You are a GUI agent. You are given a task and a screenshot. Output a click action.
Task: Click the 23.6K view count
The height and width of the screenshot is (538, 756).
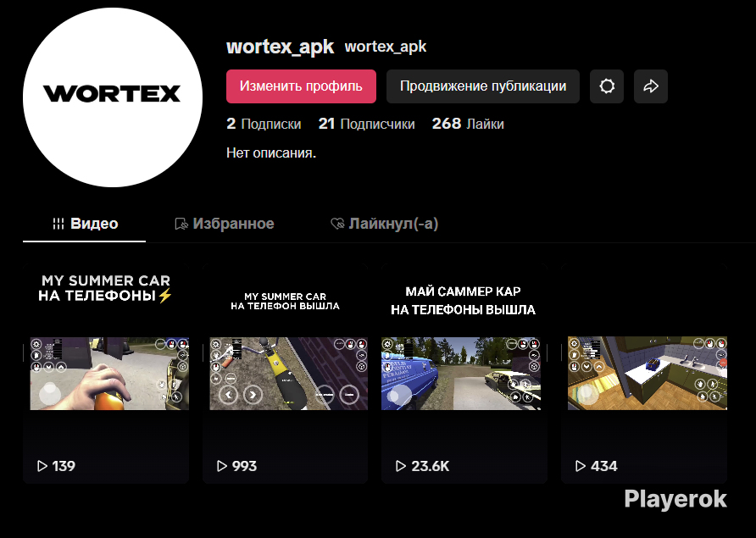[430, 466]
